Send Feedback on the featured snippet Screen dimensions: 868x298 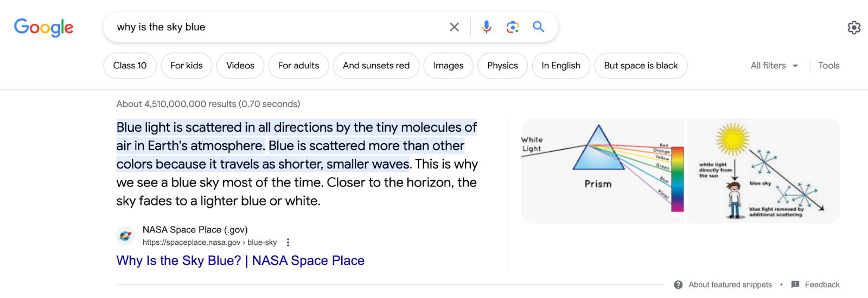(815, 284)
